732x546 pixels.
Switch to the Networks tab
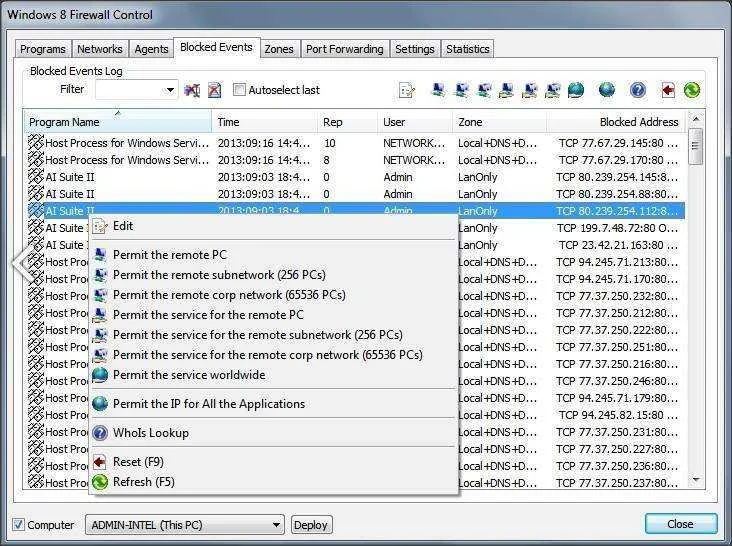(x=100, y=49)
